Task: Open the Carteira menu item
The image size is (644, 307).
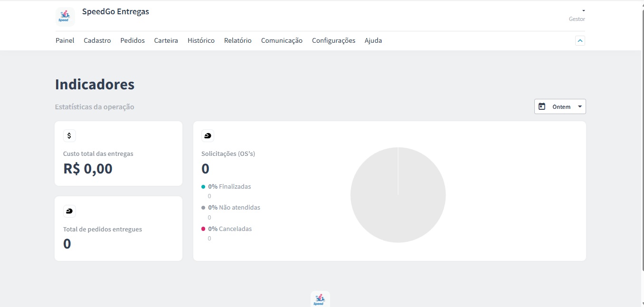Action: (x=166, y=41)
